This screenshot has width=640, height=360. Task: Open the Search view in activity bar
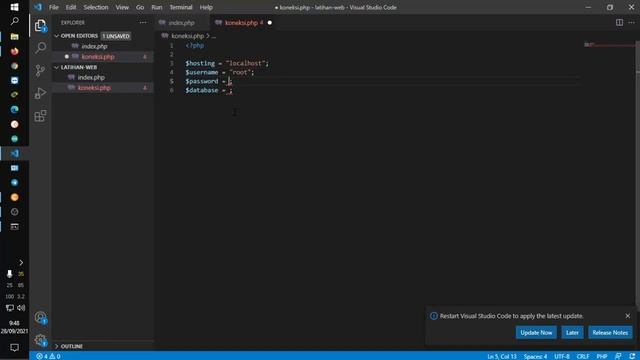pos(40,48)
